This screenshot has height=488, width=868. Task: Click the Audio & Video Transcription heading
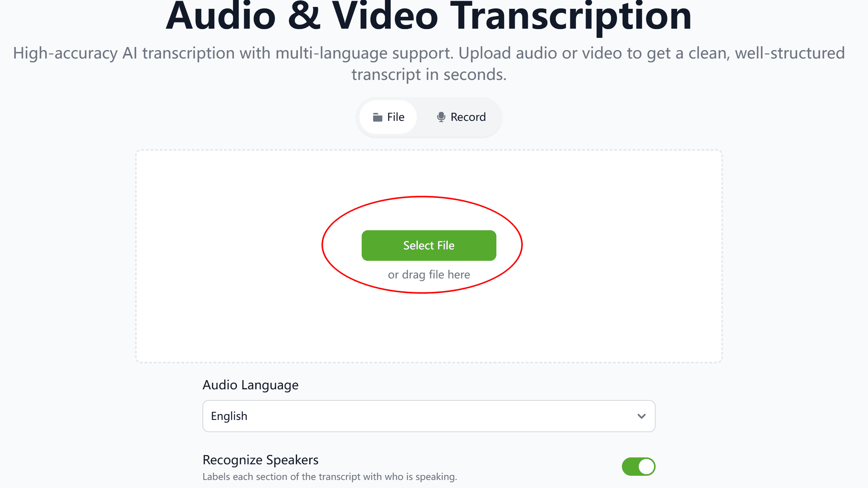429,16
